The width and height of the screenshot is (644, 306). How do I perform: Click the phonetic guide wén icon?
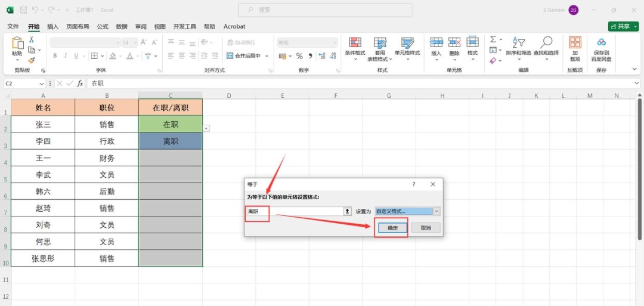(148, 56)
